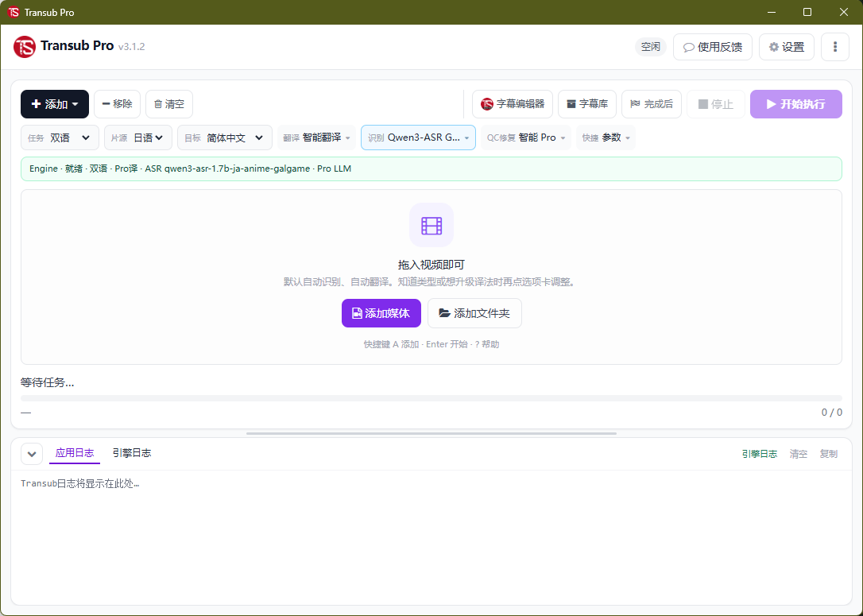This screenshot has height=616, width=863.
Task: Open the 目标 简体中文 target dropdown
Action: point(225,138)
